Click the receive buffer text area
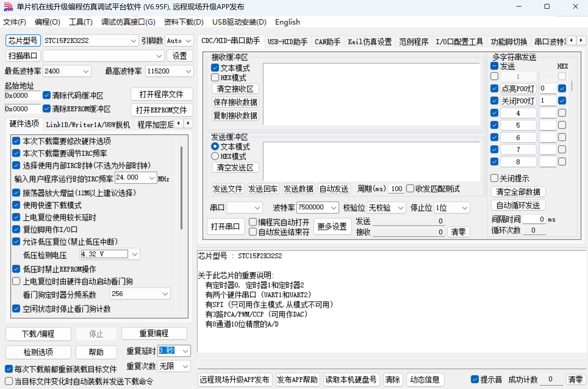The width and height of the screenshot is (588, 389). pos(371,94)
